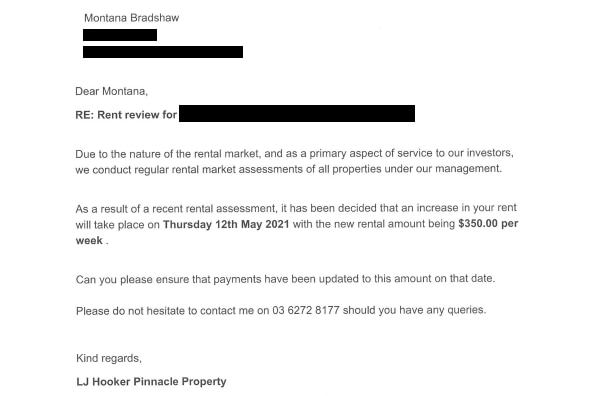Click the word investors in first paragraph
This screenshot has height=396, width=594.
coord(490,153)
